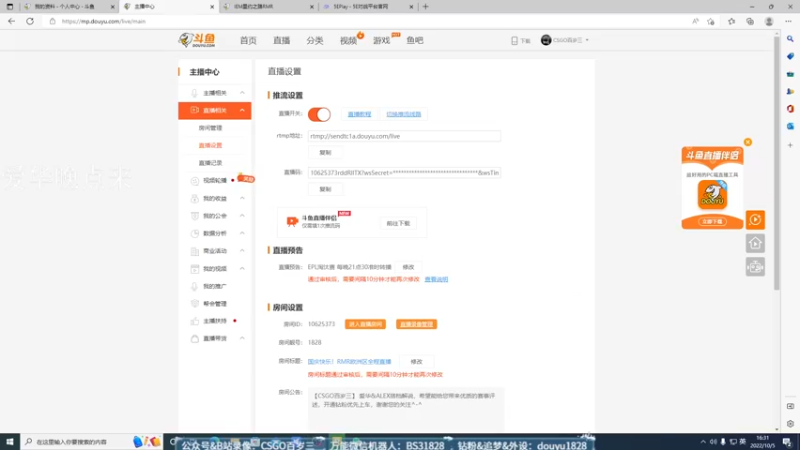
Task: Click into the 房间公告 announcement text area
Action: click(x=406, y=409)
